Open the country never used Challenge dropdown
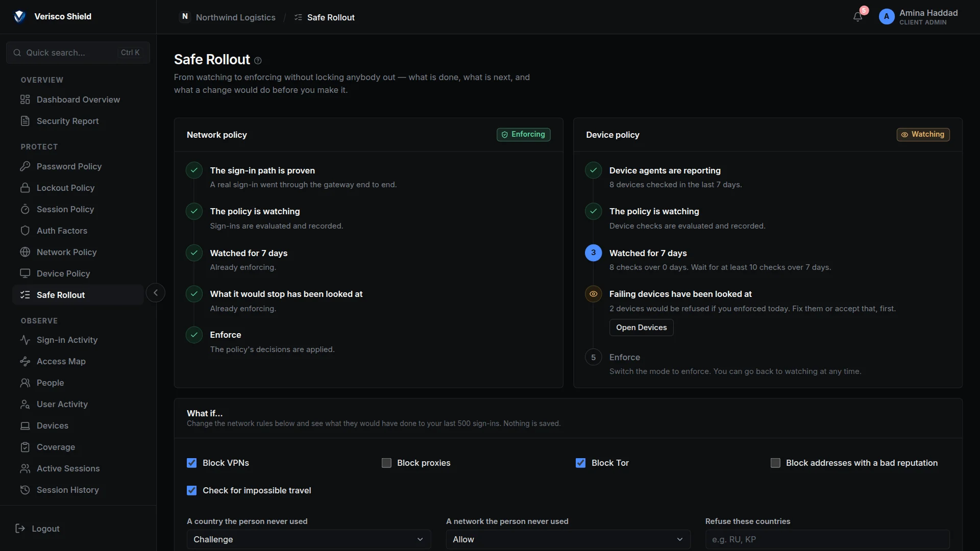The width and height of the screenshot is (980, 551). (x=309, y=539)
